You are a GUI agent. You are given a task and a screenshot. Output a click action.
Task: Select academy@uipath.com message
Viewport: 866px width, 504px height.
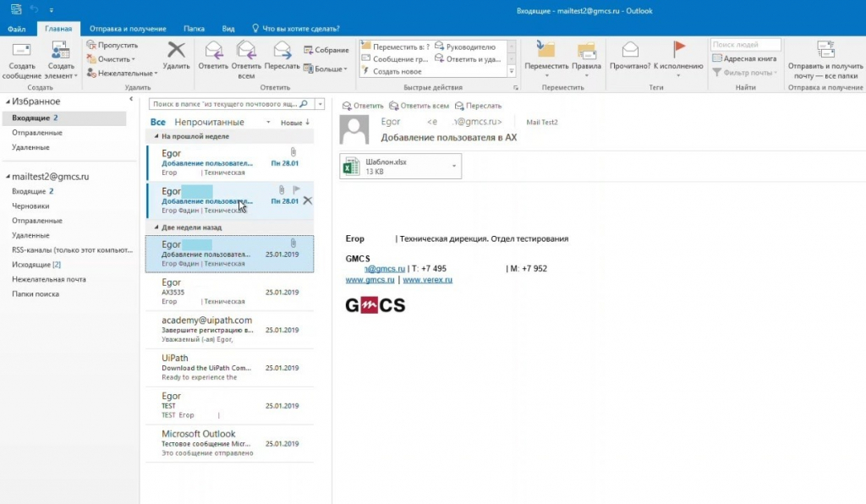tap(230, 330)
